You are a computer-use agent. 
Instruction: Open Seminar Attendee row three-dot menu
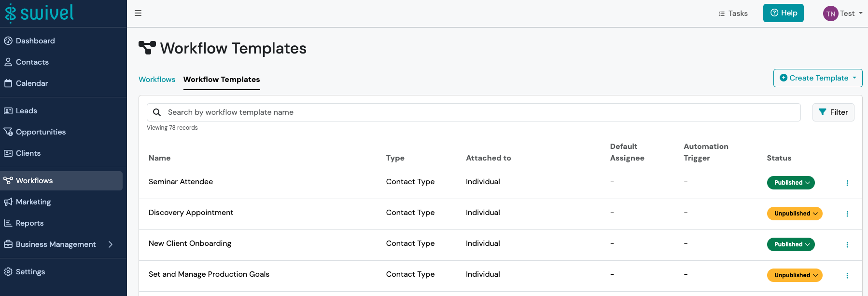coord(847,183)
